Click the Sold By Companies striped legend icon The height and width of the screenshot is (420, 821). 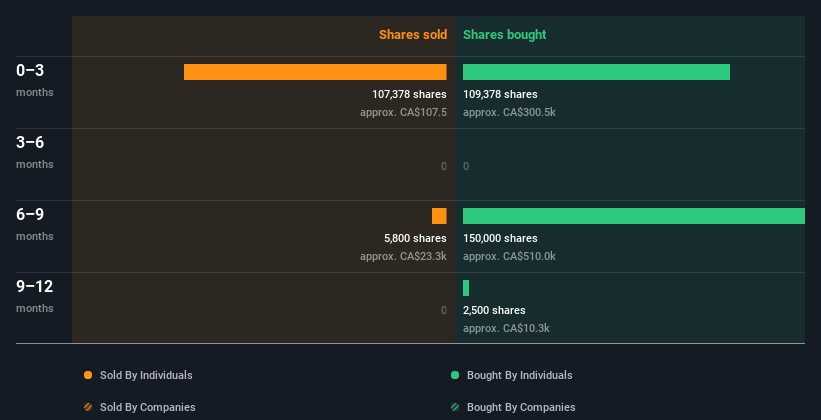pyautogui.click(x=88, y=407)
